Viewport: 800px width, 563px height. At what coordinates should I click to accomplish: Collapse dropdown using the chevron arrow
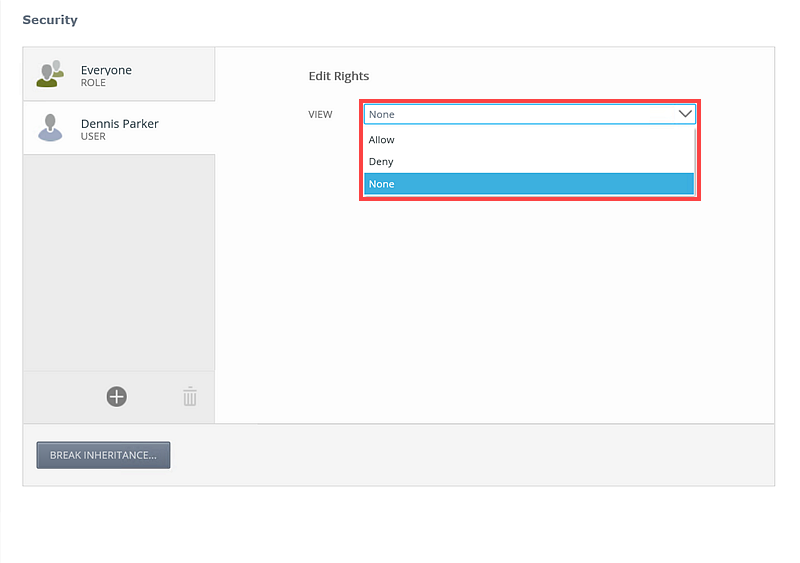tap(685, 114)
